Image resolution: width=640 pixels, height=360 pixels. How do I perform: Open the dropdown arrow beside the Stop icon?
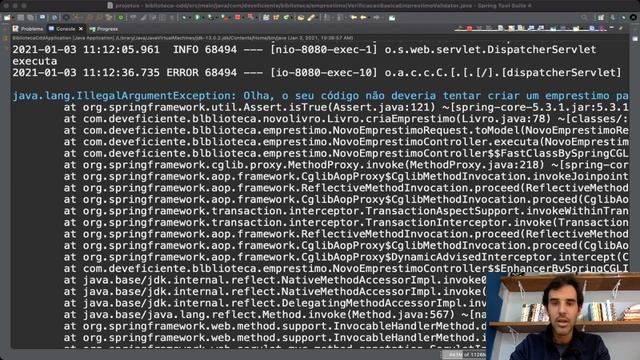[243, 18]
